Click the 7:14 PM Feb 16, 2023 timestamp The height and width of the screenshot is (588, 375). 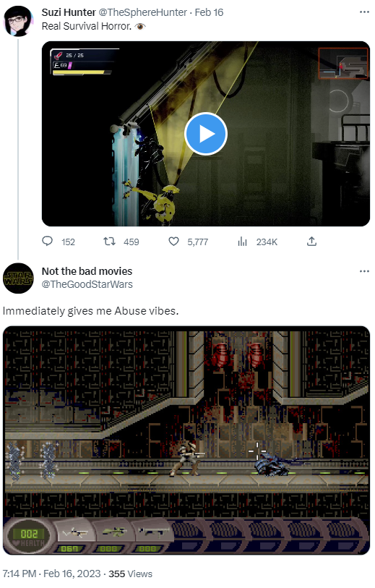pyautogui.click(x=52, y=574)
